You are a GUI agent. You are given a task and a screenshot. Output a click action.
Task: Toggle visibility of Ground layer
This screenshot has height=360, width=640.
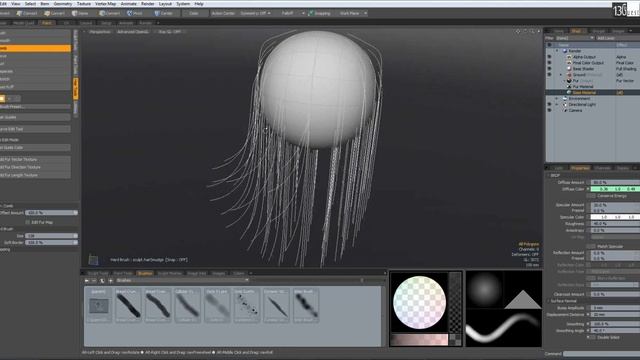pos(549,75)
